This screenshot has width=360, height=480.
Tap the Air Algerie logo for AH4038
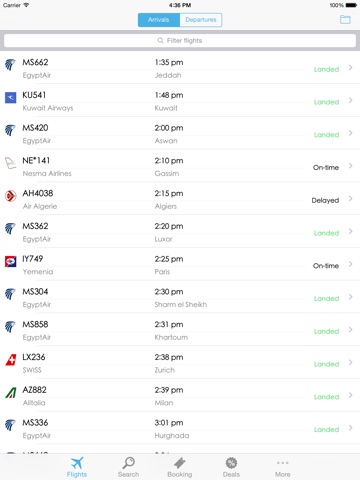10,196
